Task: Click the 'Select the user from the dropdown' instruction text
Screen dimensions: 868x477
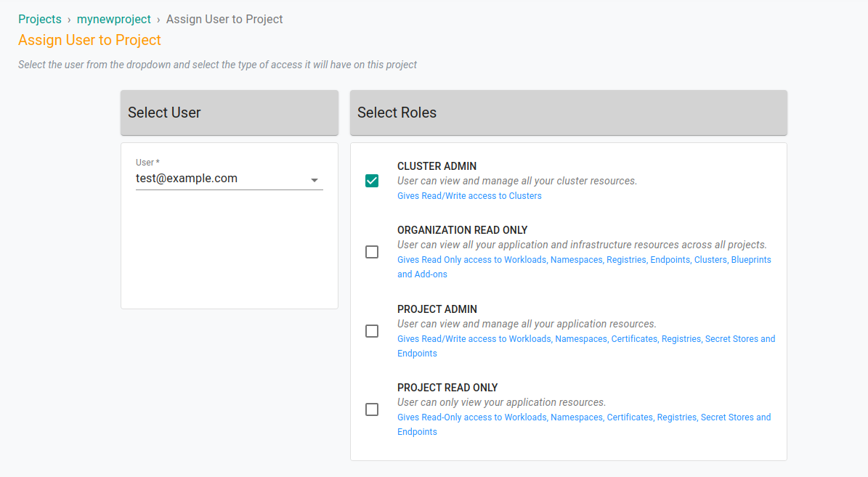Action: click(x=218, y=65)
